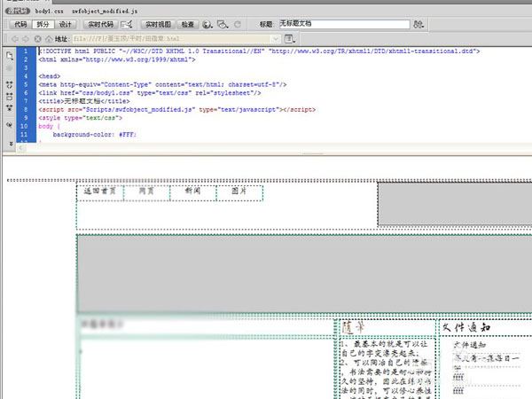Click the 图片 navigation item
This screenshot has width=532, height=399.
239,192
